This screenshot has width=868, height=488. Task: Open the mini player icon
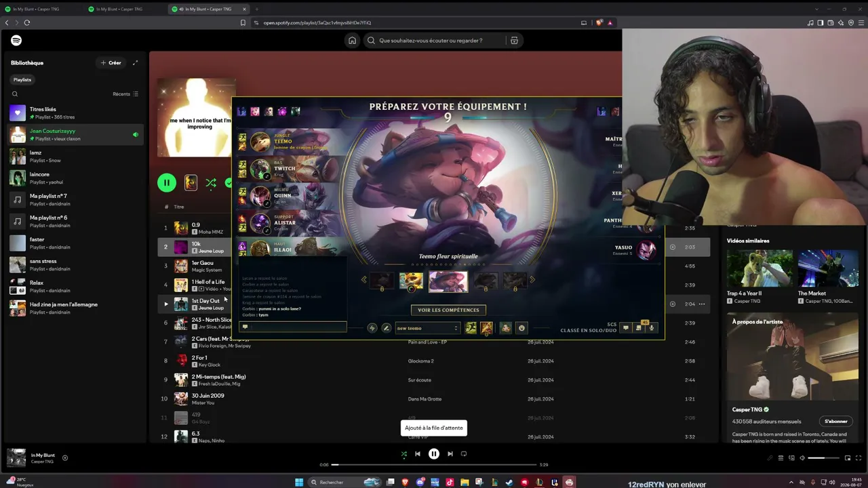tap(848, 458)
